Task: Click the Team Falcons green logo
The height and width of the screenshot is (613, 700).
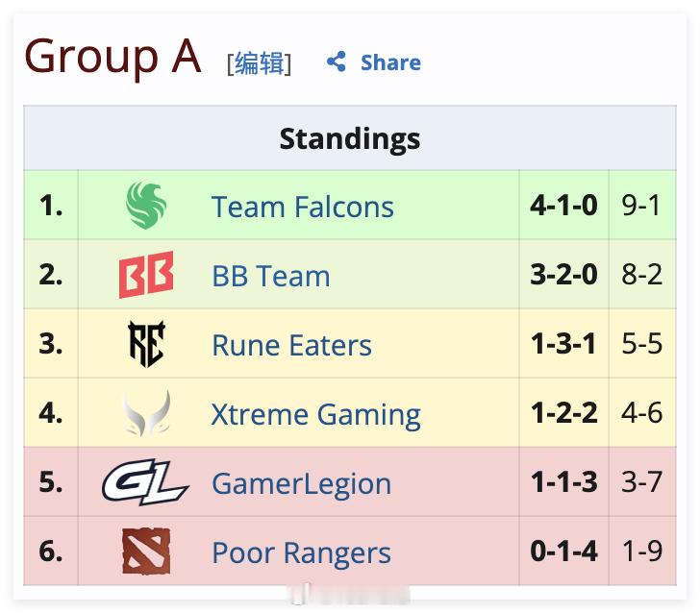Action: coord(146,206)
